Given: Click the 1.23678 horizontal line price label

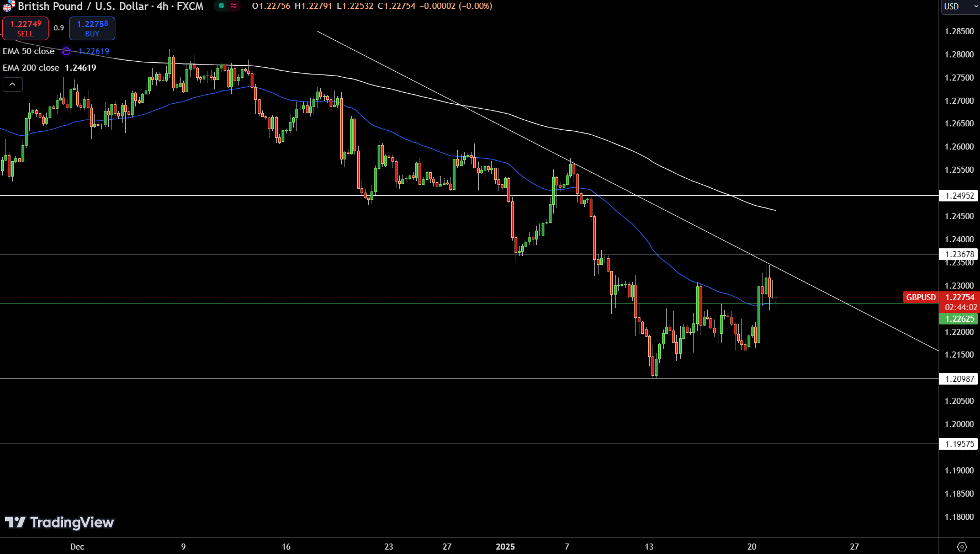Looking at the screenshot, I should [x=959, y=254].
